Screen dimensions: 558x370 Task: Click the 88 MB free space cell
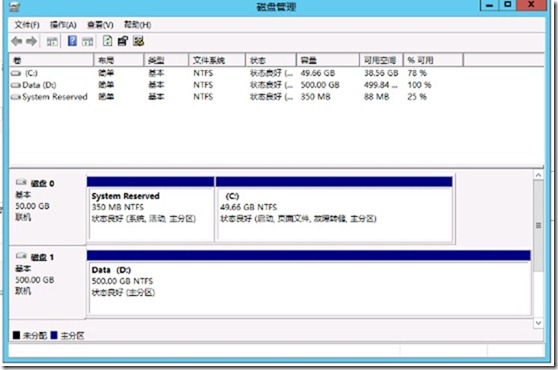click(x=377, y=97)
